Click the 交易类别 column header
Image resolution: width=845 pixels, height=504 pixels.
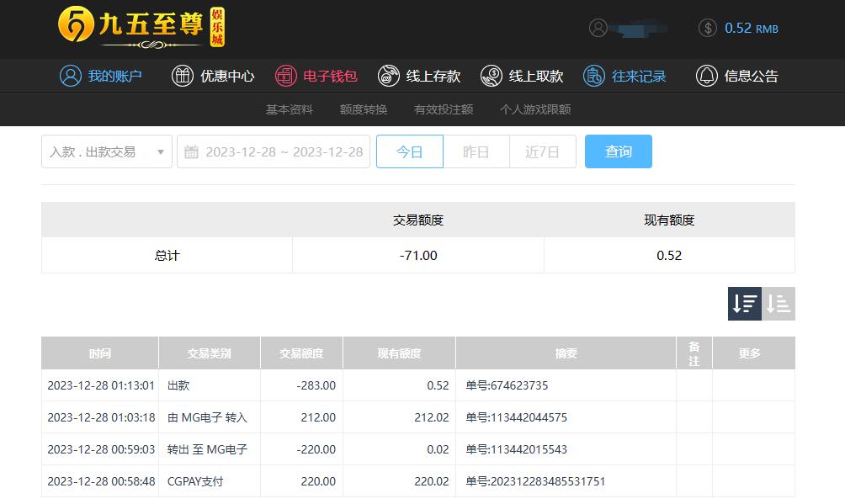tap(209, 353)
